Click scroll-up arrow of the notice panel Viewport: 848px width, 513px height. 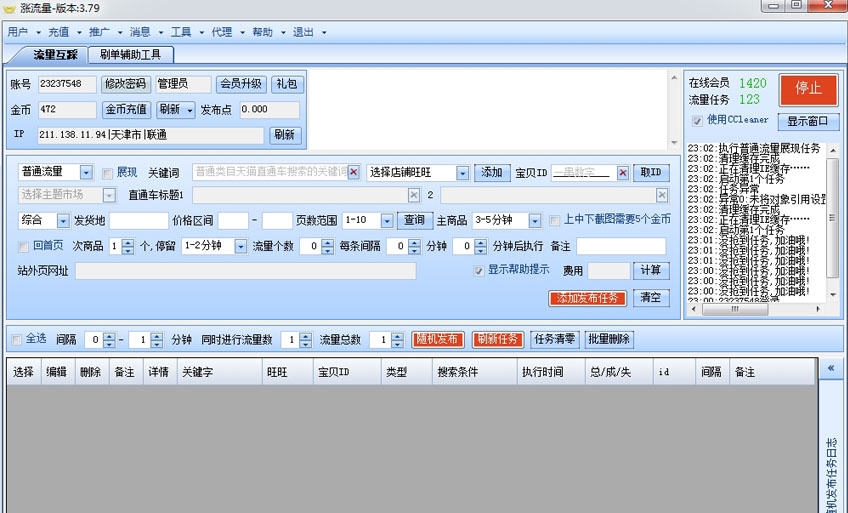pos(674,78)
